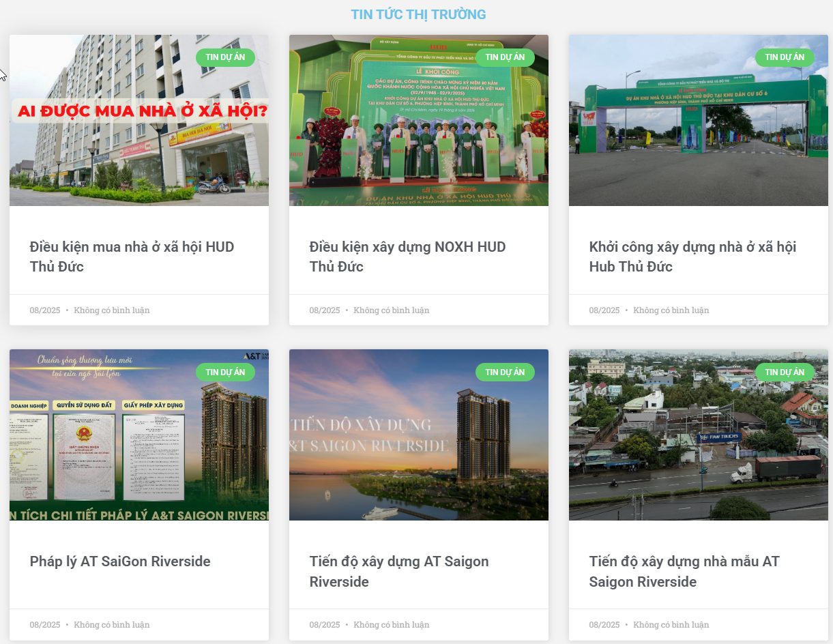Screen dimensions: 833x644
Task: Click 'Không có bình luận' under 'Tiến độ xây dựng nhà mẫu'
Action: [671, 625]
